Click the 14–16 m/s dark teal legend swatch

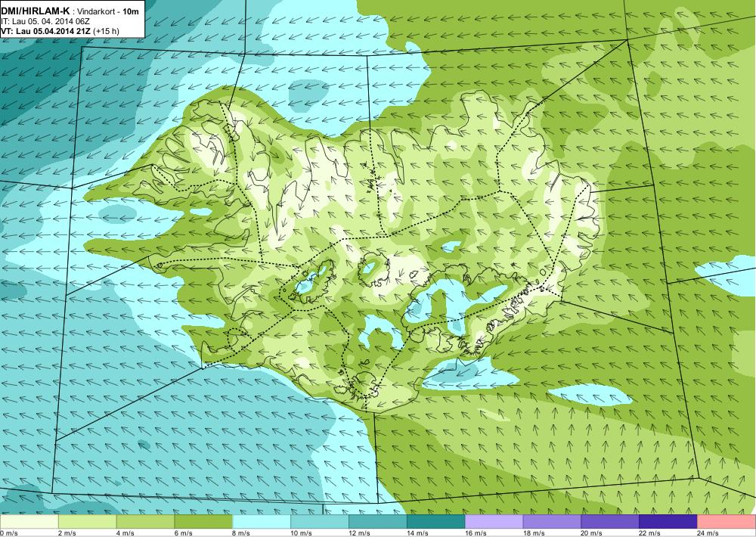pos(436,522)
